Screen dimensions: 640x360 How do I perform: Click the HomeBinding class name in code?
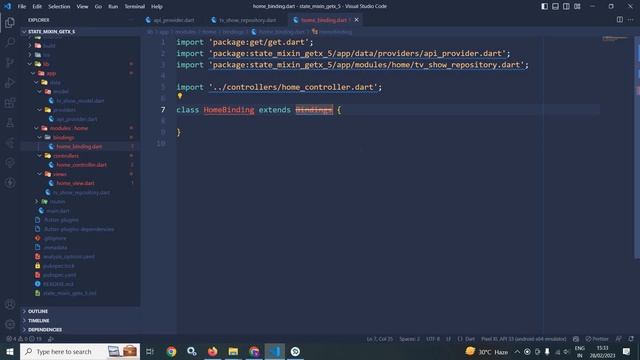point(229,109)
